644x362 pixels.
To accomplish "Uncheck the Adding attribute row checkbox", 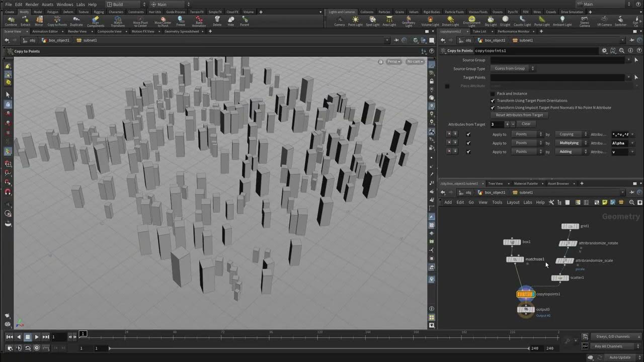I will [x=468, y=151].
